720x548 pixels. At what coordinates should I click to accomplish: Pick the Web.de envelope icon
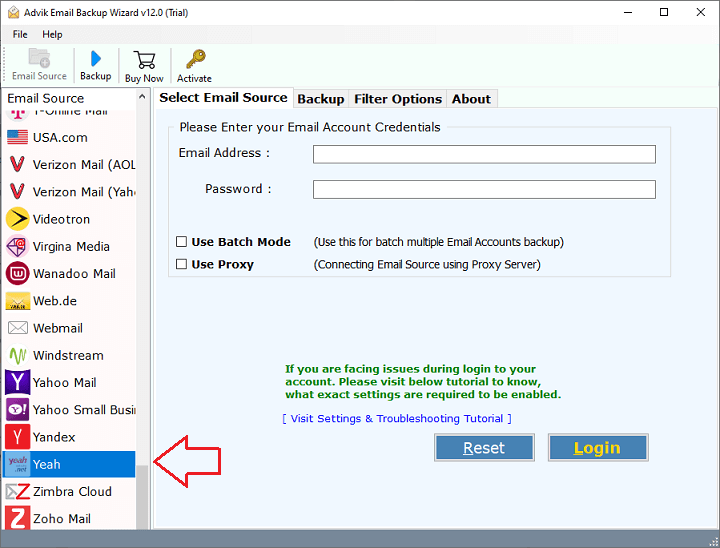17,301
